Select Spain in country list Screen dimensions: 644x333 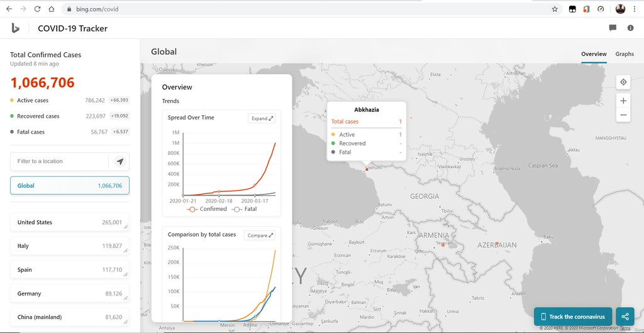(x=70, y=269)
